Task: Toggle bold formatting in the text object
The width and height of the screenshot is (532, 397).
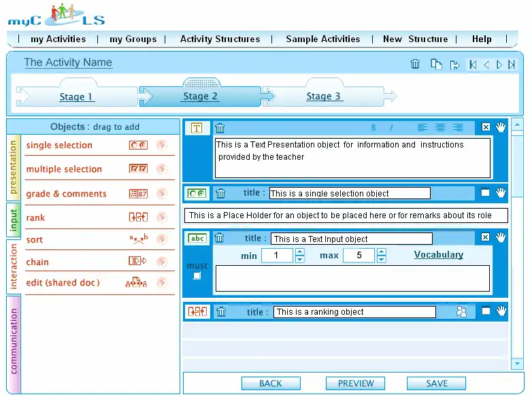Action: [x=373, y=128]
